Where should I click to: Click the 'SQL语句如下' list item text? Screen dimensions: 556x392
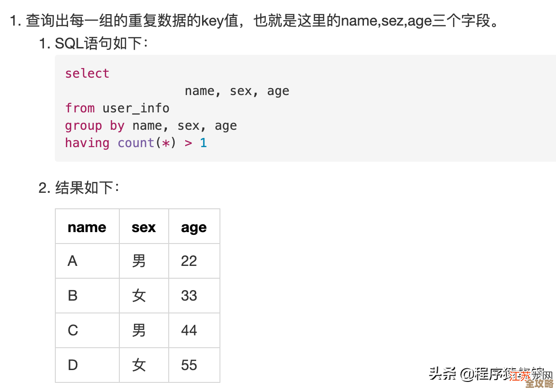(101, 44)
